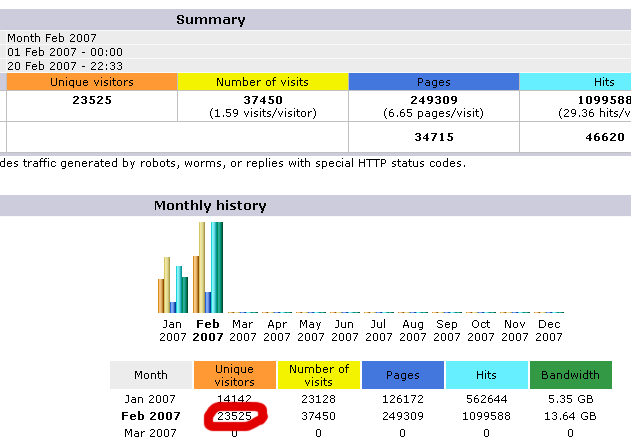Click the note about robots and worms traffic

(233, 163)
